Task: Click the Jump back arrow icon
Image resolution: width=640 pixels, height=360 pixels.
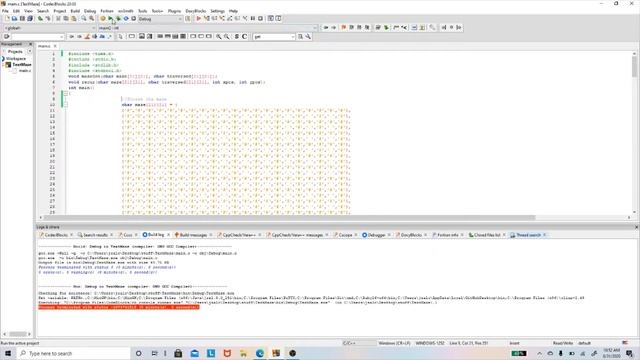Action: tap(326, 28)
